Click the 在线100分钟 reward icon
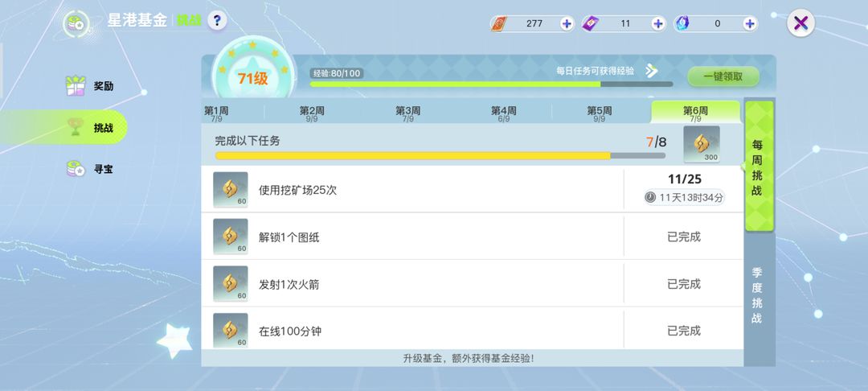 pos(231,331)
